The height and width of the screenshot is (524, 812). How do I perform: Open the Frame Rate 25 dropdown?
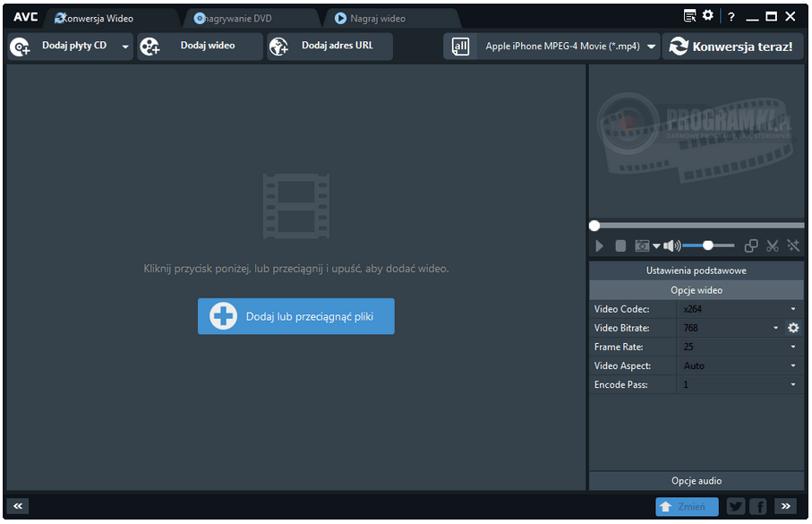coord(740,347)
